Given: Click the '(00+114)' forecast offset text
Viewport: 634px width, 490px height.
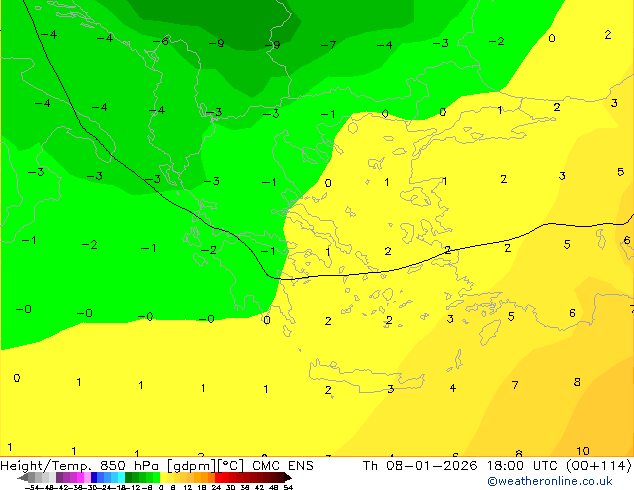Looking at the screenshot, I should (598, 466).
